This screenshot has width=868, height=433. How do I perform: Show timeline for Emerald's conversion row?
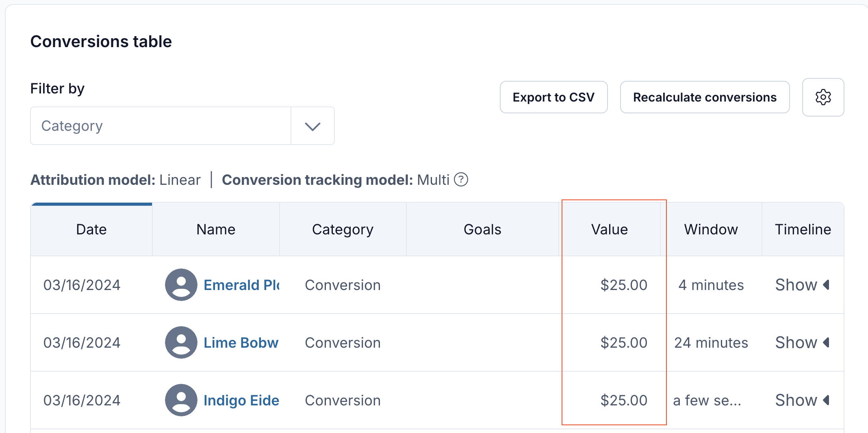tap(802, 285)
